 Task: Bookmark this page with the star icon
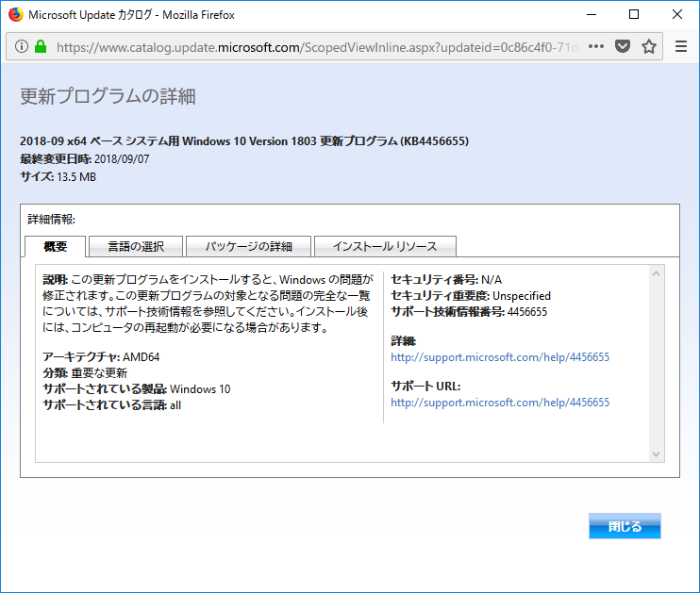pos(649,46)
